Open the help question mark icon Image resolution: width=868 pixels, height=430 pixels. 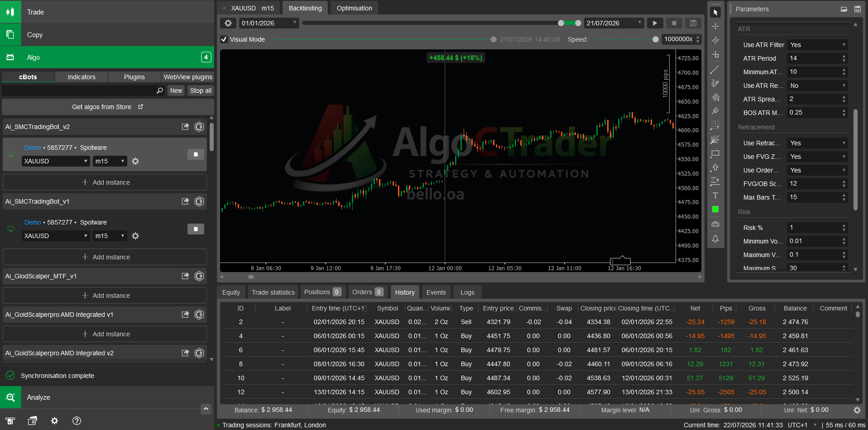point(77,421)
